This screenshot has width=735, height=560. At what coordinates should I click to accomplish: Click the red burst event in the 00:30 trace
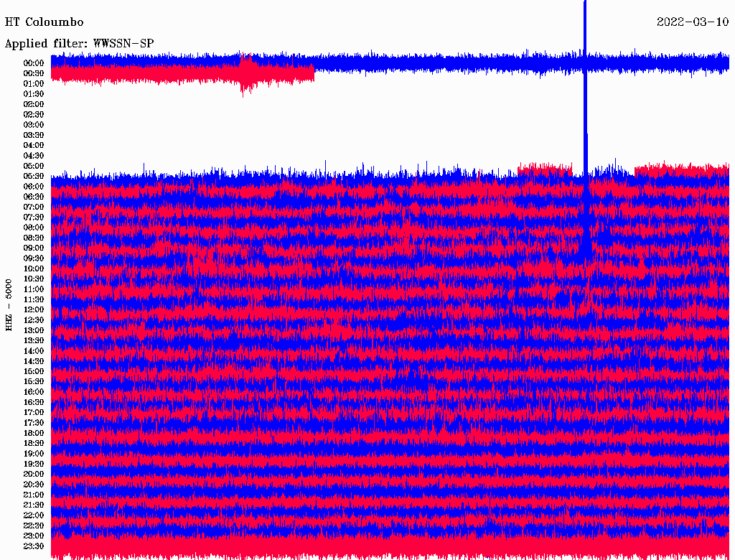[x=247, y=74]
